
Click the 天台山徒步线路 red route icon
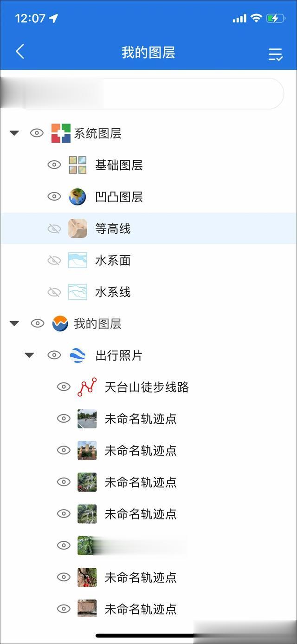click(x=87, y=387)
